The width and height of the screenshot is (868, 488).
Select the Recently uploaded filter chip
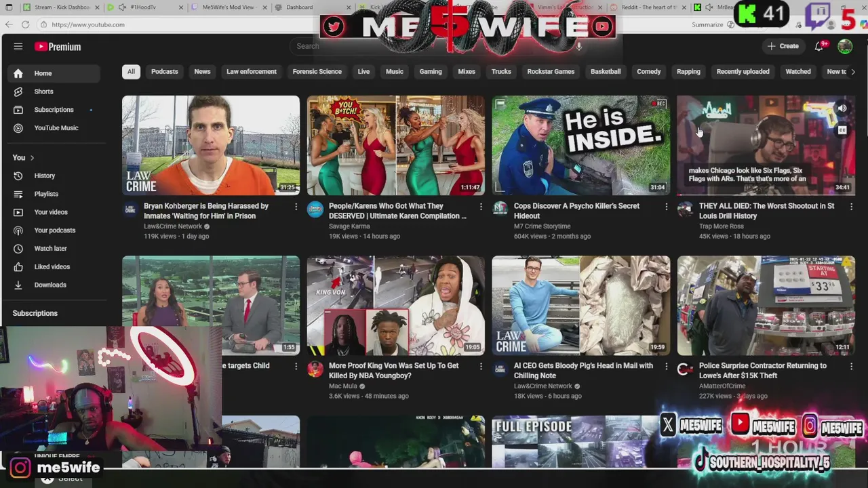click(x=743, y=72)
